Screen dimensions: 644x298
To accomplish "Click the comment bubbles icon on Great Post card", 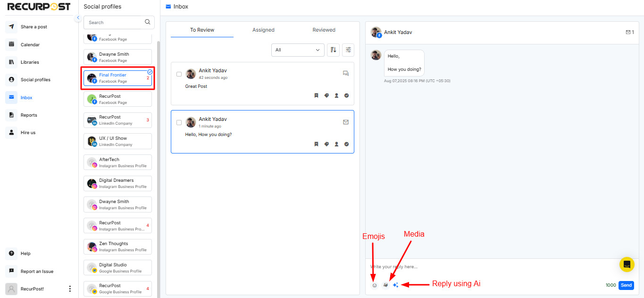I will (x=346, y=73).
